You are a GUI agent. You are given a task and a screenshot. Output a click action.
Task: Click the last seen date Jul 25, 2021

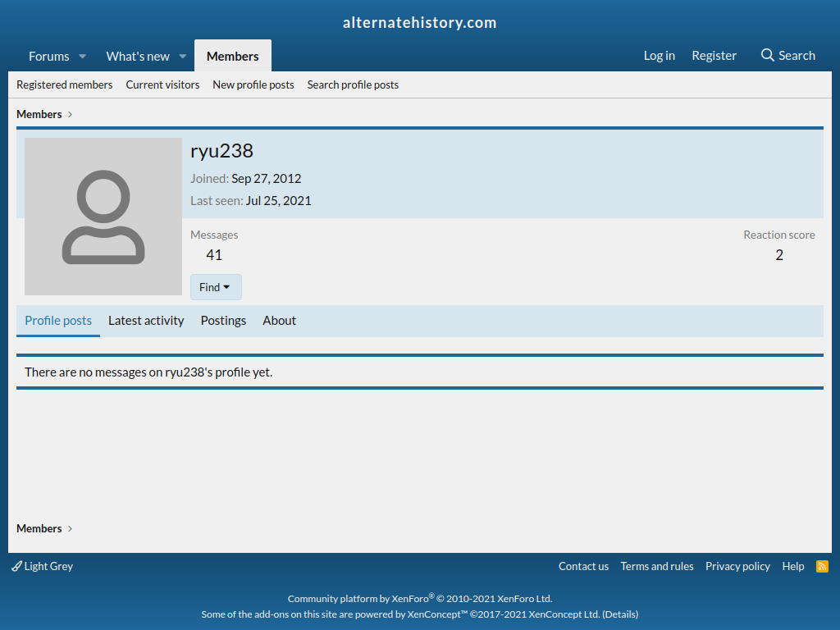[x=279, y=200]
